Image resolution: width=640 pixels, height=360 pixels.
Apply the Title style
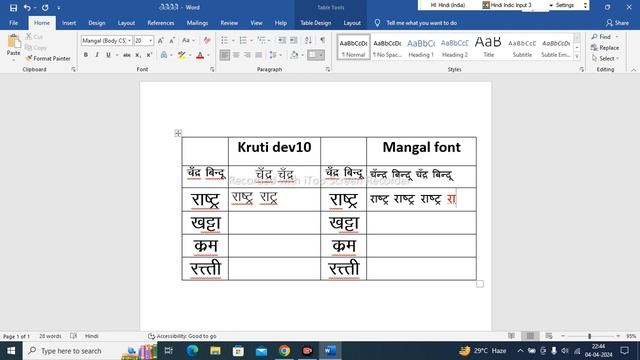488,47
